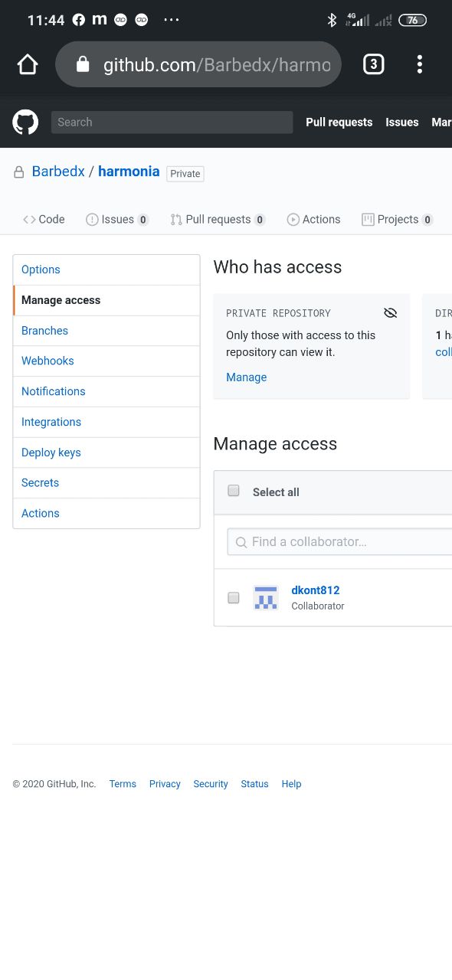Select Integrations in settings sidebar
The image size is (452, 980).
106,422
